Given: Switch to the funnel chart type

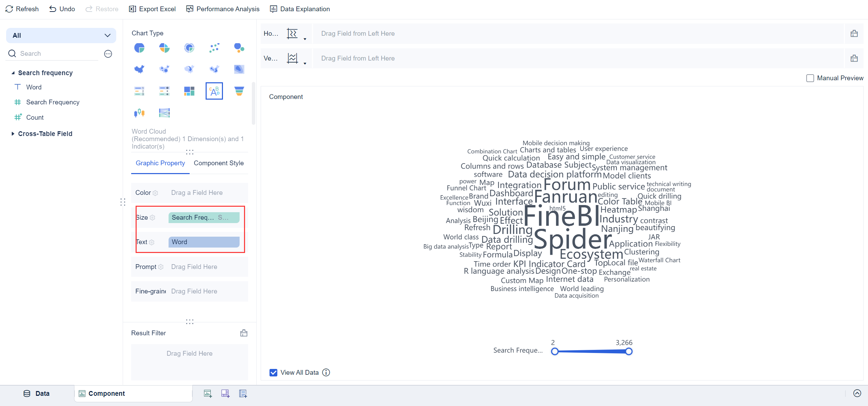Looking at the screenshot, I should [239, 91].
